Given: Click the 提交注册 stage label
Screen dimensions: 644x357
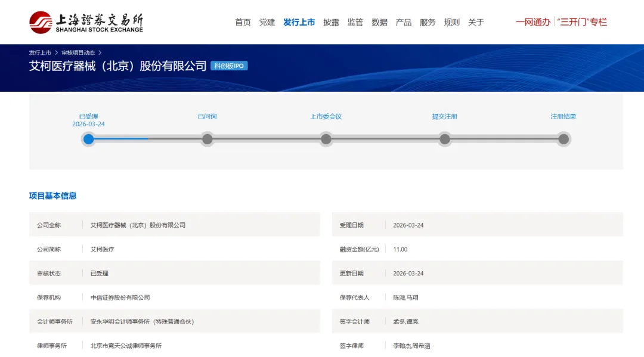Looking at the screenshot, I should coord(445,117).
